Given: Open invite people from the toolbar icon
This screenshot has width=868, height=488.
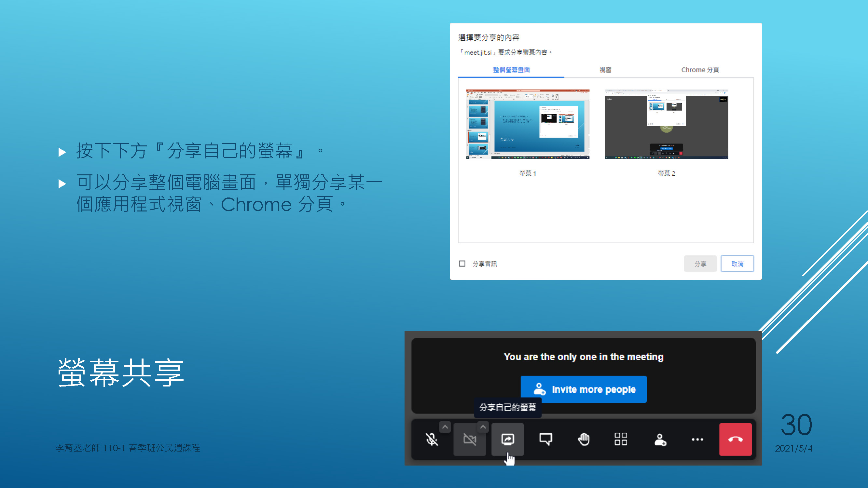Looking at the screenshot, I should [660, 440].
